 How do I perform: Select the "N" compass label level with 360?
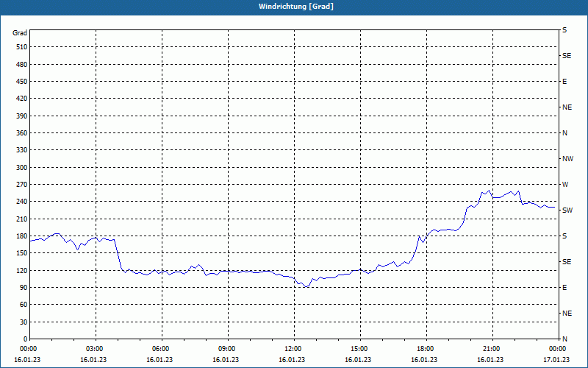tap(564, 133)
